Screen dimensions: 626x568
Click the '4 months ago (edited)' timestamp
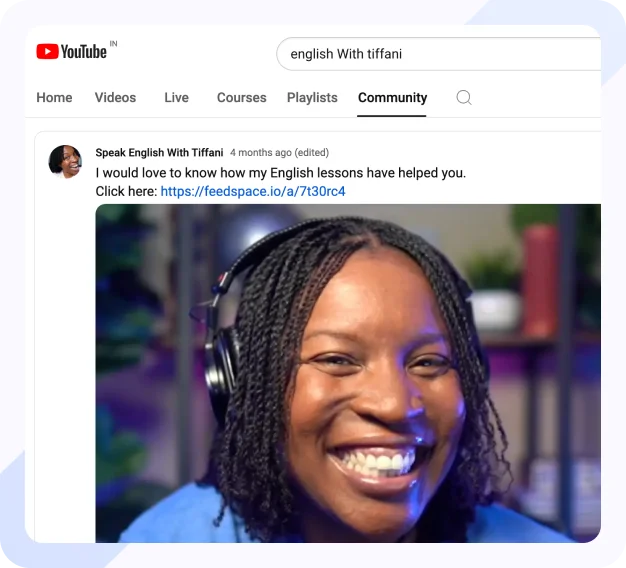pos(279,152)
